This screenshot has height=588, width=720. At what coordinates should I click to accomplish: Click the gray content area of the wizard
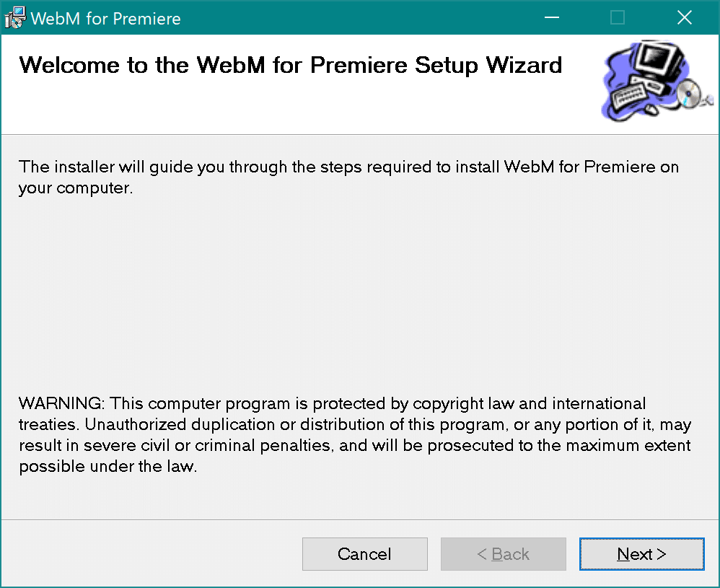361,303
